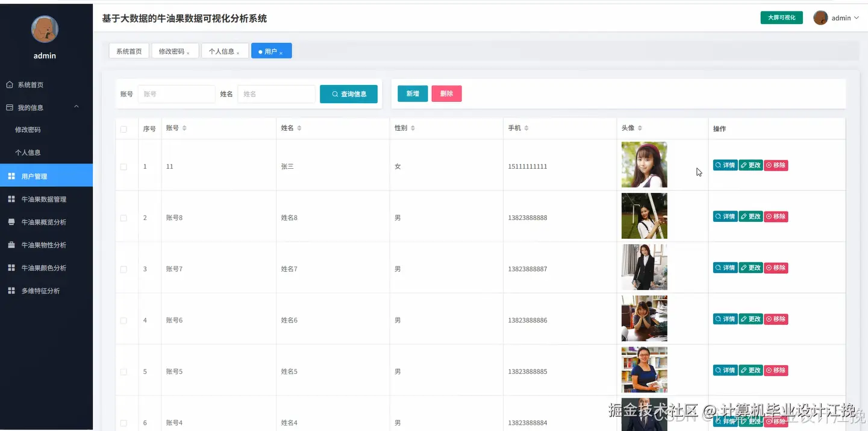Sort the table by 账号 column arrows
Screen dimensions: 868x431
pos(184,128)
